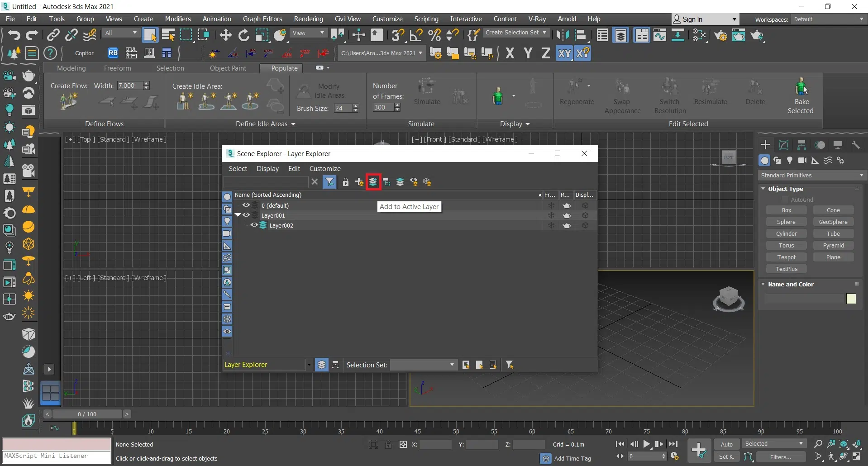The image size is (868, 466).
Task: Create a Teapot primitive
Action: pyautogui.click(x=786, y=257)
